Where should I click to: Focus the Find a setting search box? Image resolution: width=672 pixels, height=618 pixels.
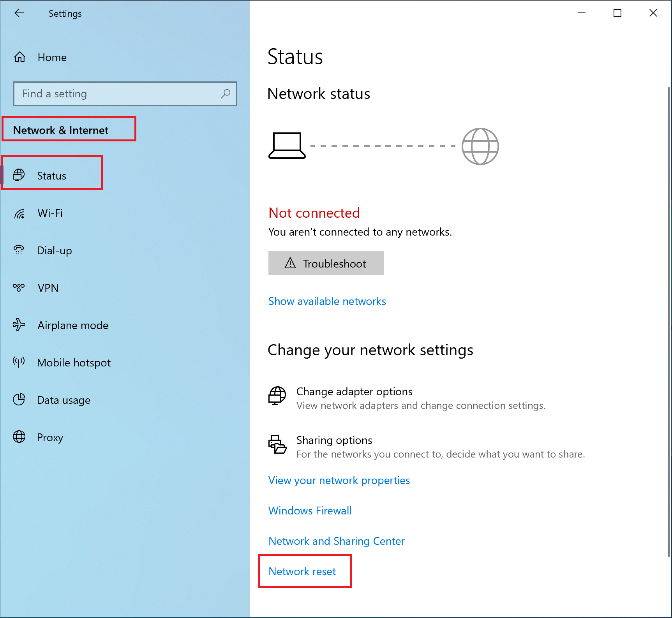117,94
